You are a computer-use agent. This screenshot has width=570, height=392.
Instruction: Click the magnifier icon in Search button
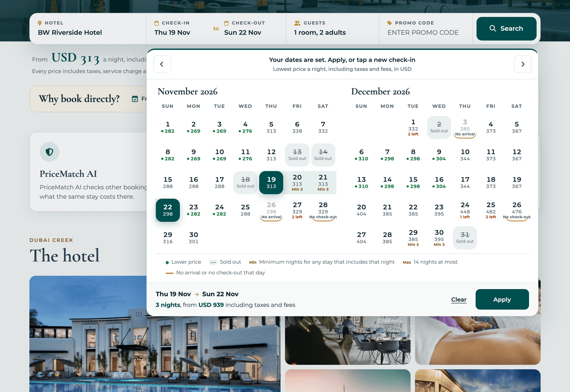click(493, 29)
